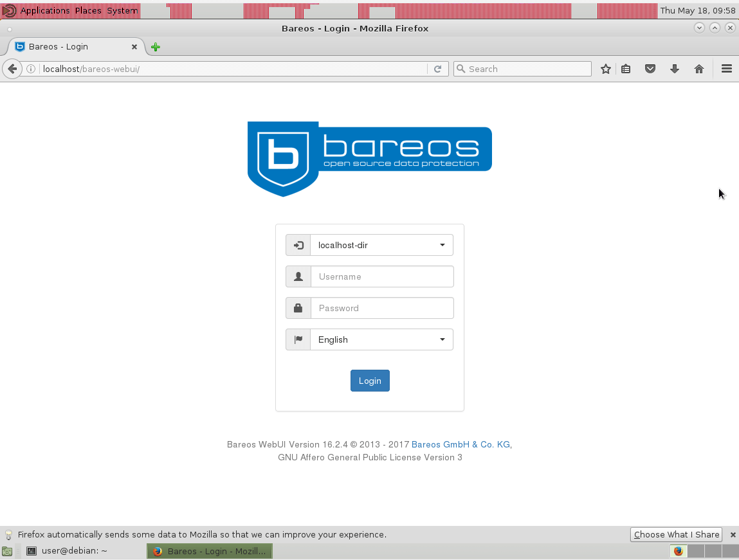Click the Debian swirl logo in top panel
Viewport: 739px width, 560px height.
[10, 10]
